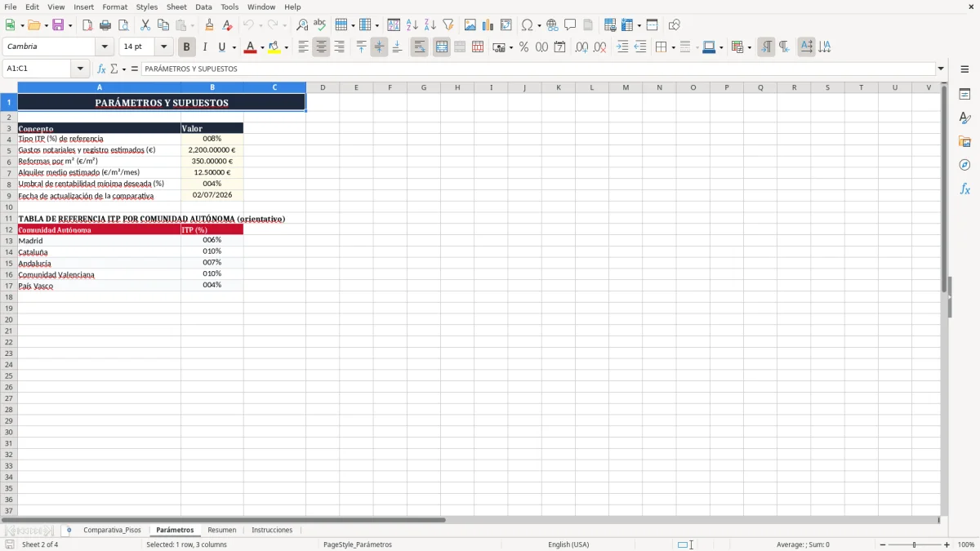The image size is (980, 551).
Task: Toggle Center Horizontally alignment
Action: 321,47
